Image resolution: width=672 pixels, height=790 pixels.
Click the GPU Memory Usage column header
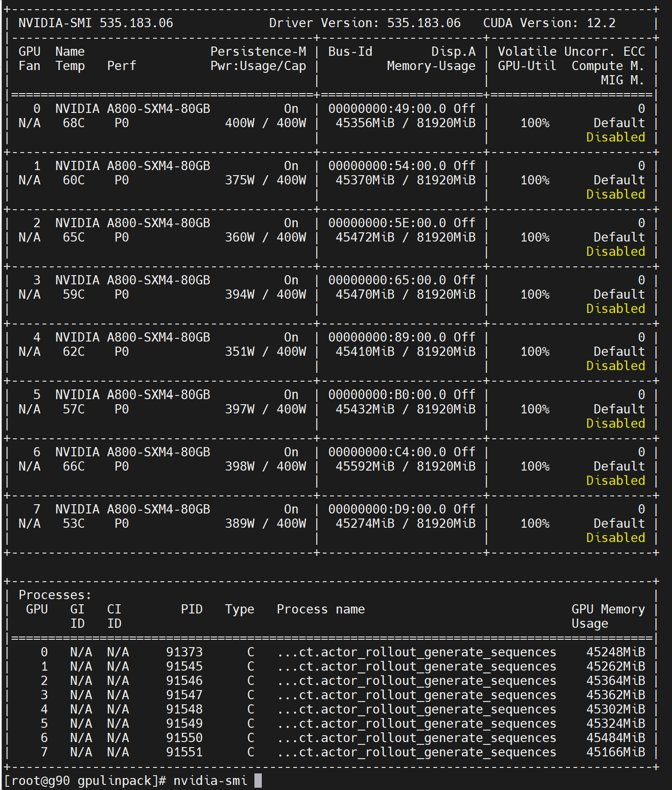point(608,616)
